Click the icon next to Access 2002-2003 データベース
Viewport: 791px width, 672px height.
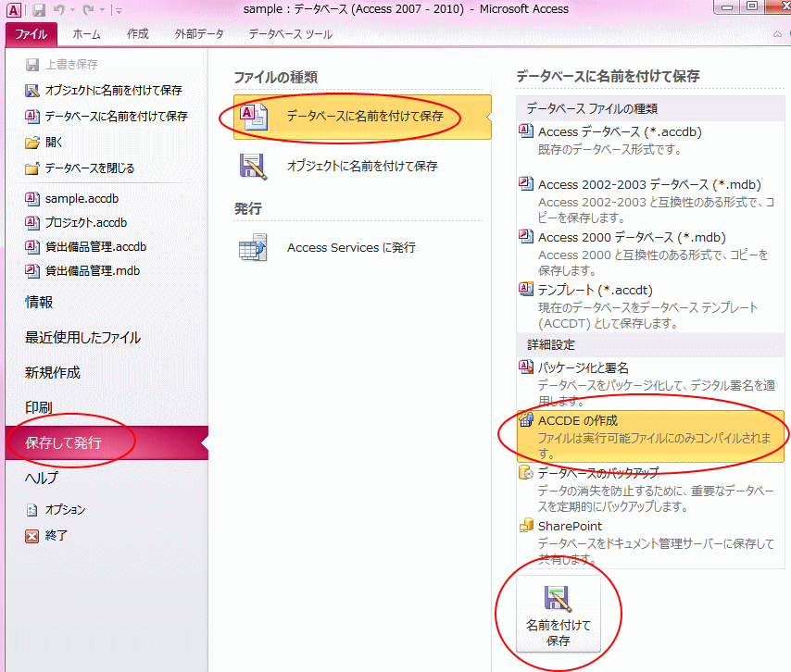pyautogui.click(x=526, y=183)
